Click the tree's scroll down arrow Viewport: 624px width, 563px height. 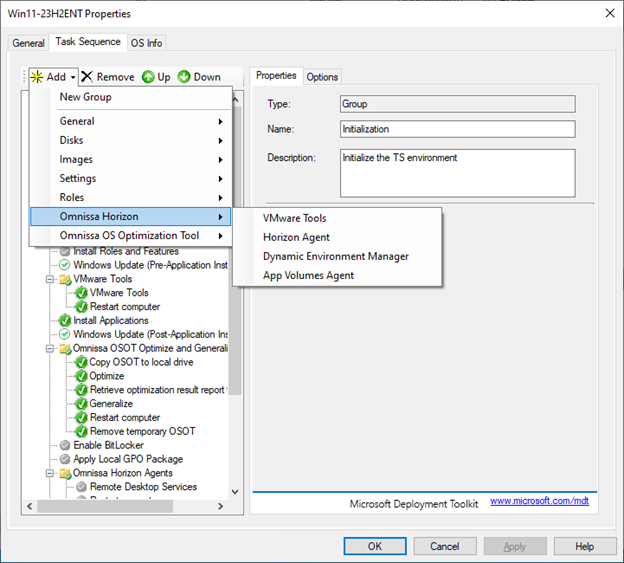pyautogui.click(x=235, y=492)
